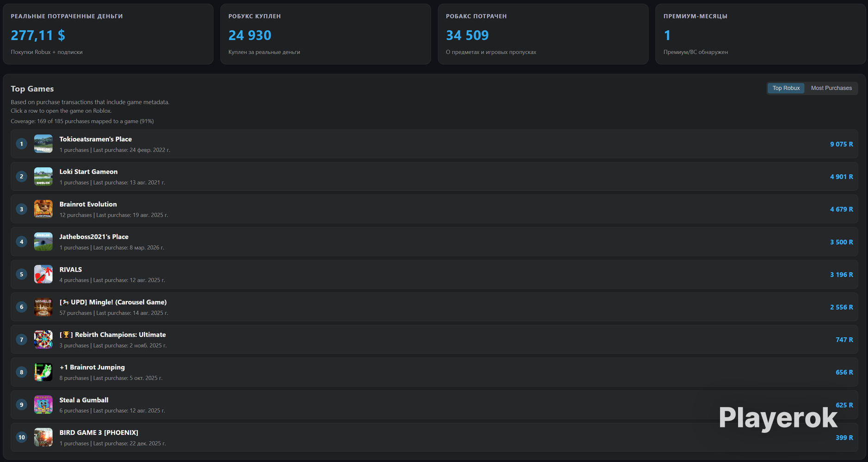Click the rank 10 number badge
This screenshot has height=462, width=868.
[x=21, y=437]
